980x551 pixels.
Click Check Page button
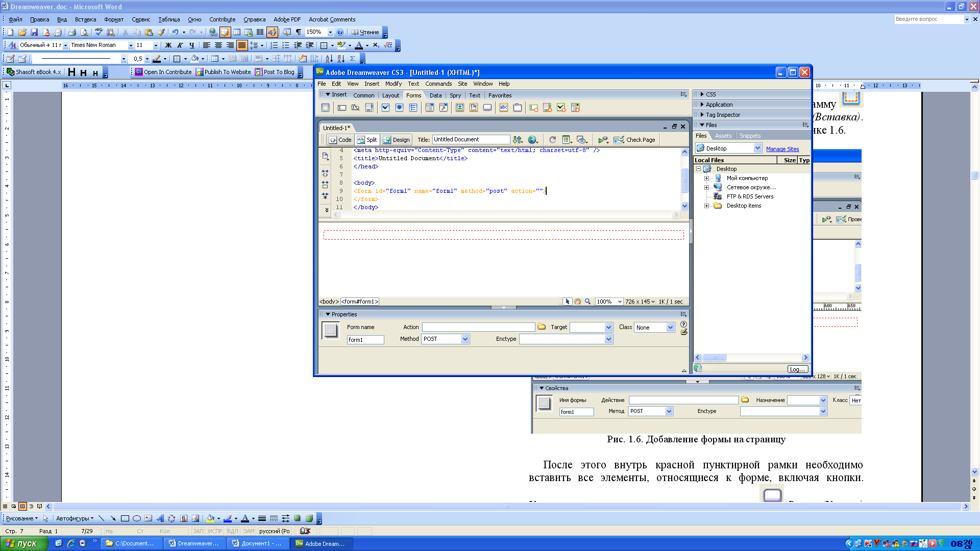coord(634,140)
